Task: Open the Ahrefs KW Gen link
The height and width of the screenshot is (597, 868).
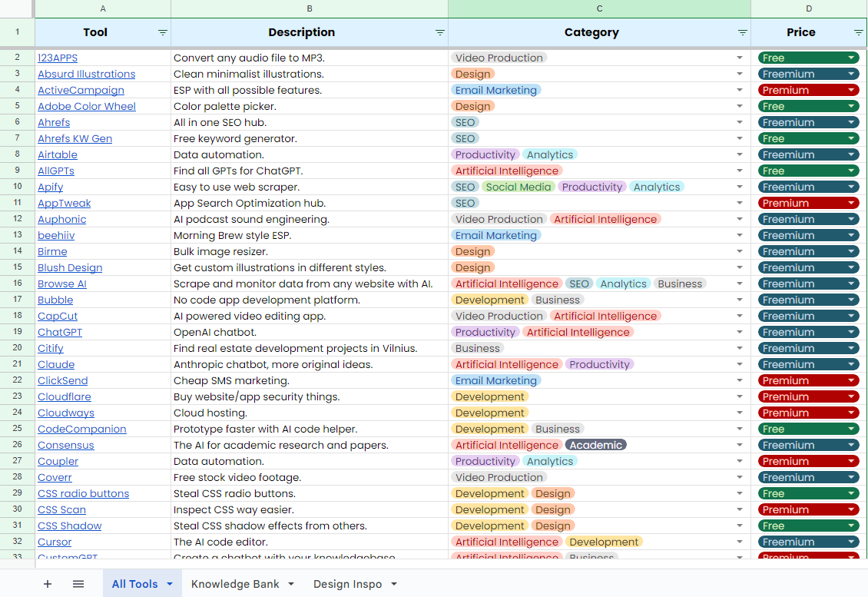Action: click(75, 138)
